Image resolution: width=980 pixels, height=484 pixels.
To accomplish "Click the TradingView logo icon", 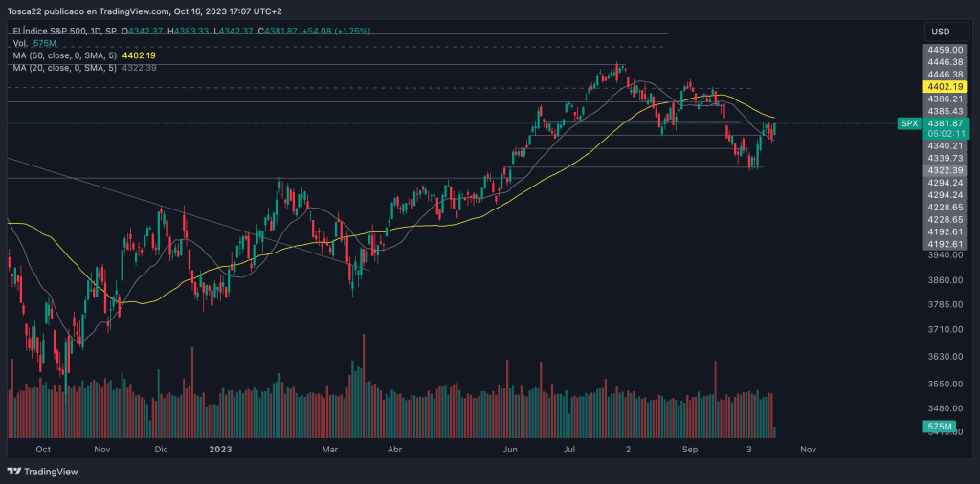I will (13, 472).
